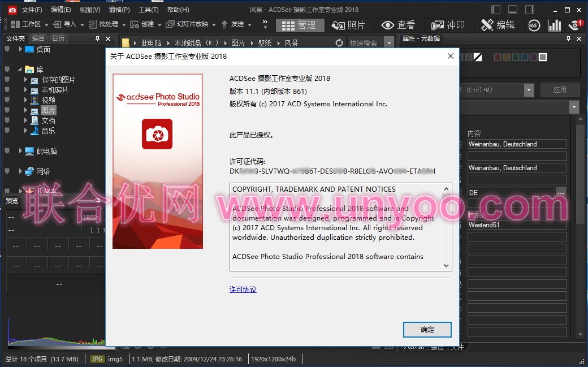
Task: Switch to Manage (管理) mode
Action: pos(299,25)
